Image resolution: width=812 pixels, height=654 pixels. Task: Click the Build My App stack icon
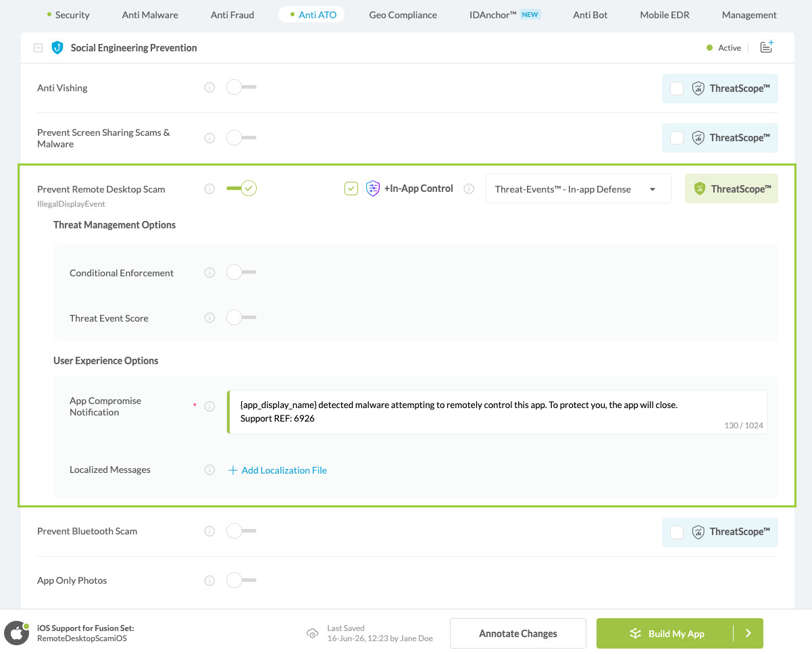635,634
